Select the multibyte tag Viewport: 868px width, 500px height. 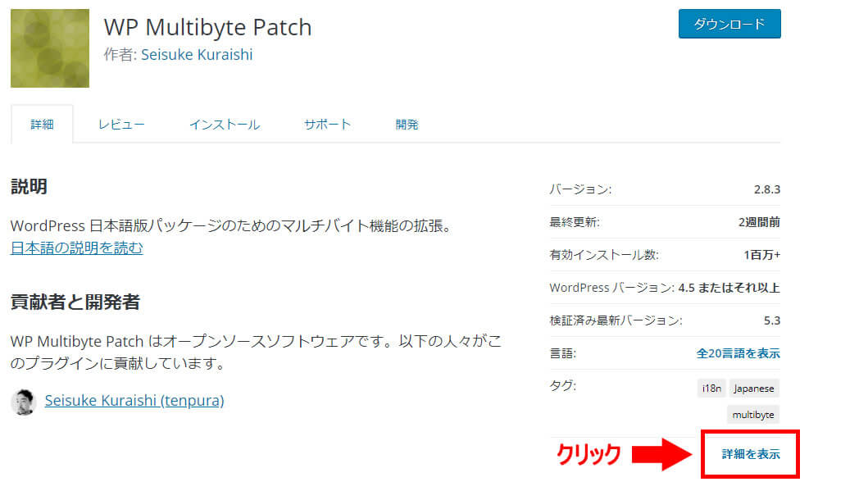tap(753, 415)
